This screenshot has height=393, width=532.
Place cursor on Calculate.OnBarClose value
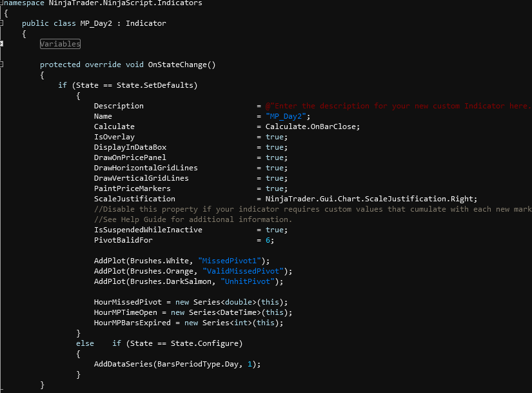[312, 126]
